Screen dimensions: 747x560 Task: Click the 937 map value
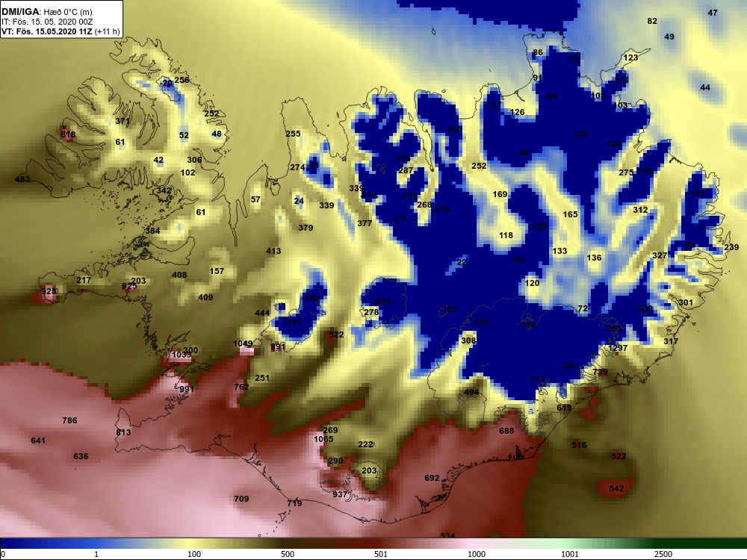[x=340, y=494]
